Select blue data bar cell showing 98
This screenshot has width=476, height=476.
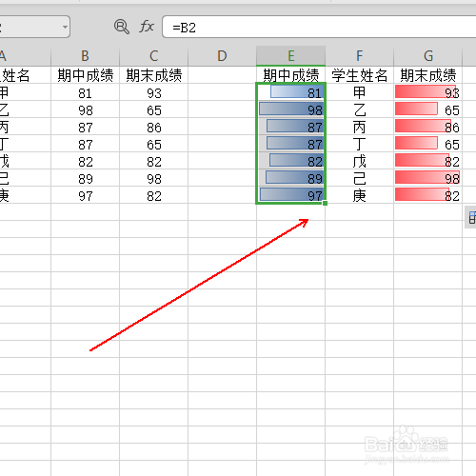[x=291, y=109]
